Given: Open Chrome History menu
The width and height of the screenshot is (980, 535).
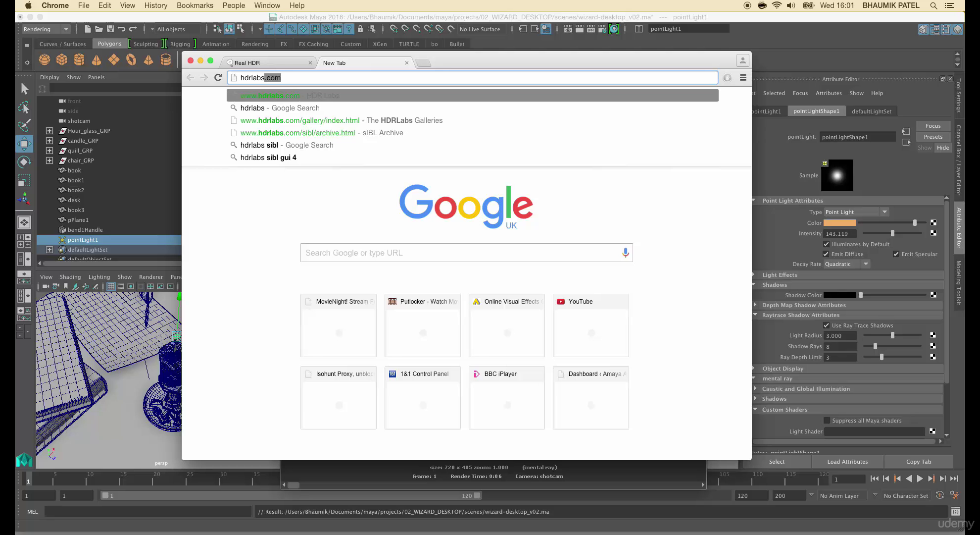Looking at the screenshot, I should [155, 5].
